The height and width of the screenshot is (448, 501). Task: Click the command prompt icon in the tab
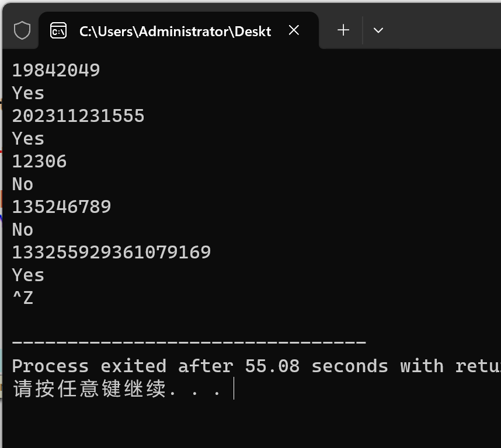(x=58, y=30)
